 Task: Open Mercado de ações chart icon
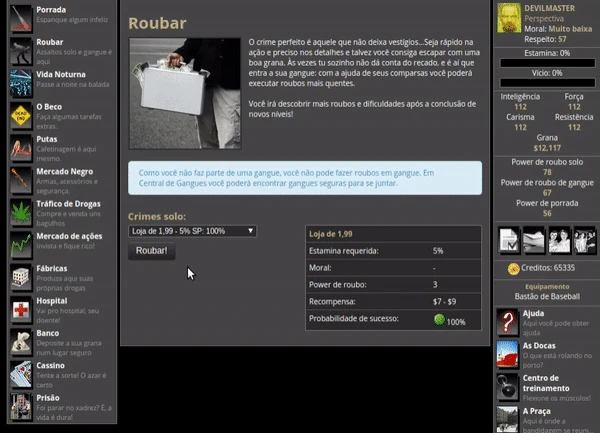tap(21, 245)
